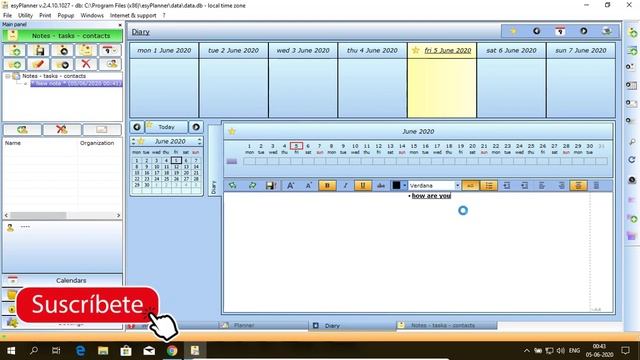Click the Name column header
The height and width of the screenshot is (360, 640).
[13, 143]
